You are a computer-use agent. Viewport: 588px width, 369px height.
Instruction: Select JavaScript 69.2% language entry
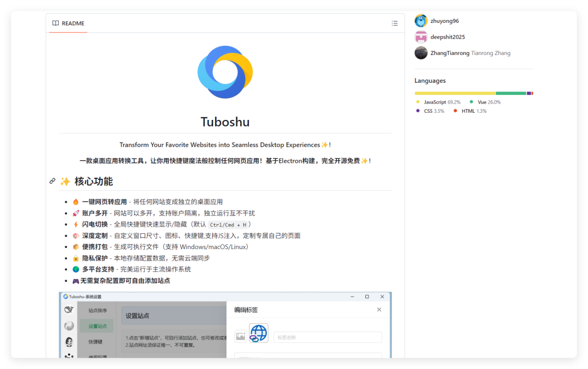(438, 102)
